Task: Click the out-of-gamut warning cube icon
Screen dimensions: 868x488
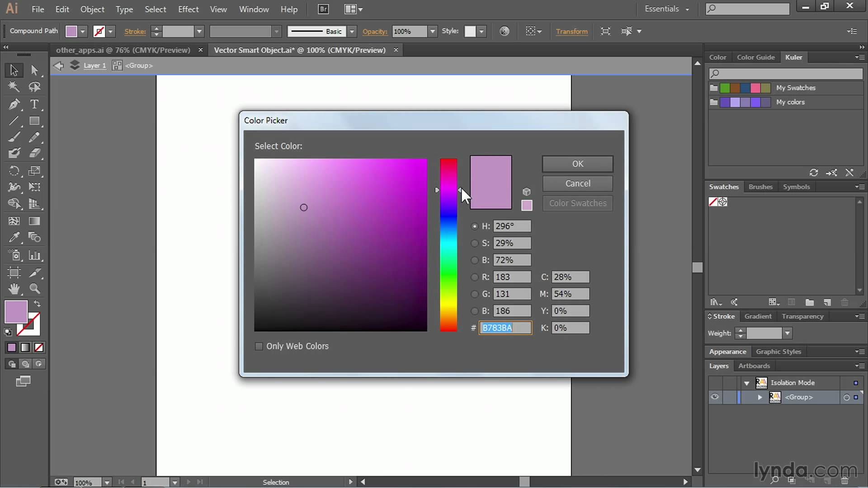Action: pyautogui.click(x=526, y=192)
